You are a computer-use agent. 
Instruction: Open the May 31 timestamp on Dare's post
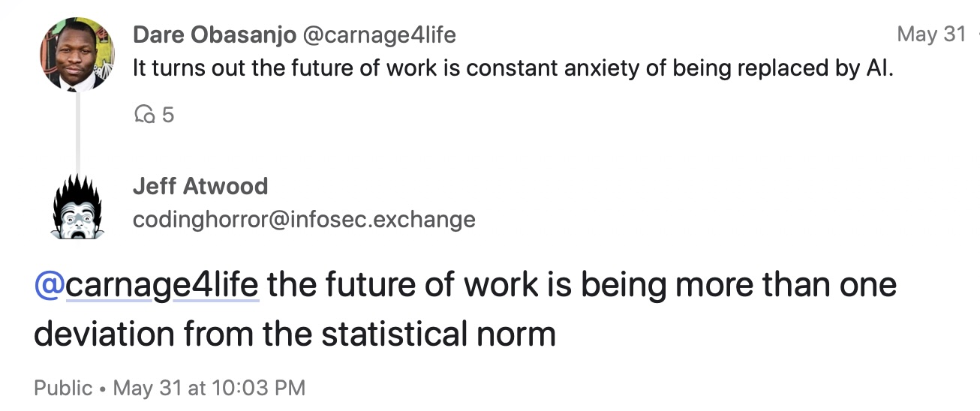pos(931,34)
